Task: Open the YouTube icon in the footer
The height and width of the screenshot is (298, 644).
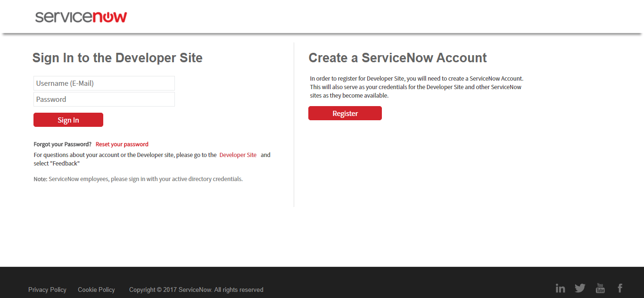Action: tap(600, 288)
